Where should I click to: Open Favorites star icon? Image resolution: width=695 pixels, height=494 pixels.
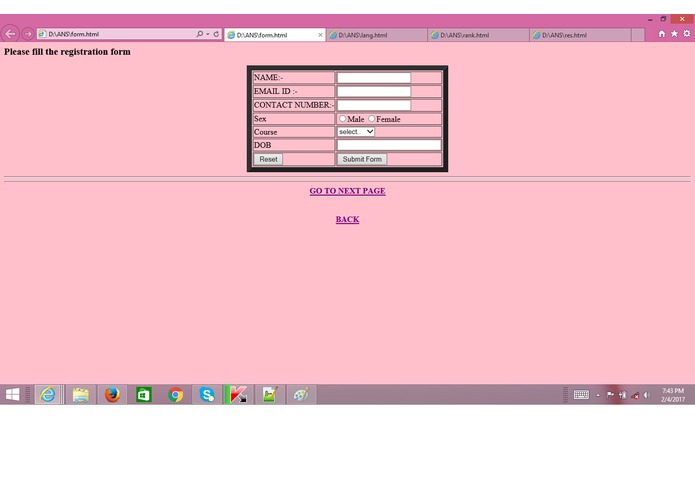[x=674, y=34]
